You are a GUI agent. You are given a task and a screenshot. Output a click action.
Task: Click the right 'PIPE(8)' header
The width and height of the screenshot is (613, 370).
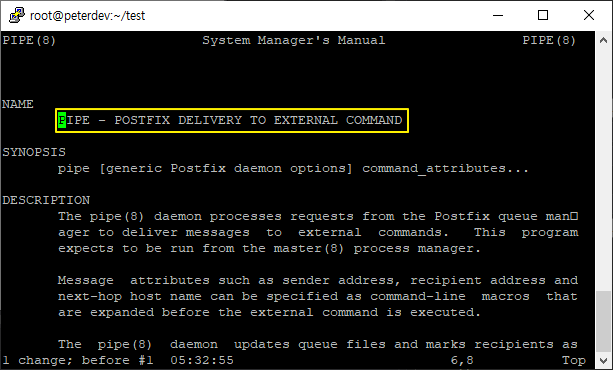click(x=549, y=40)
